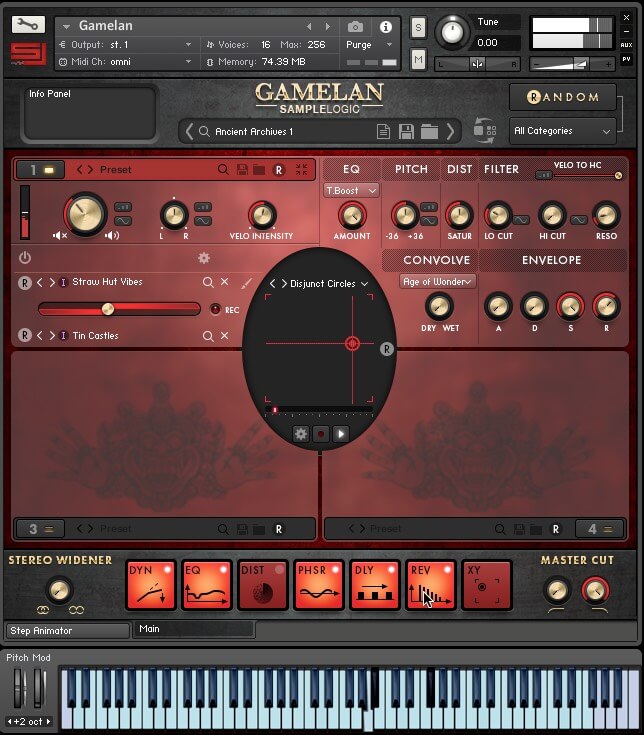
Task: Click the sound morph slider handle
Action: (x=108, y=309)
